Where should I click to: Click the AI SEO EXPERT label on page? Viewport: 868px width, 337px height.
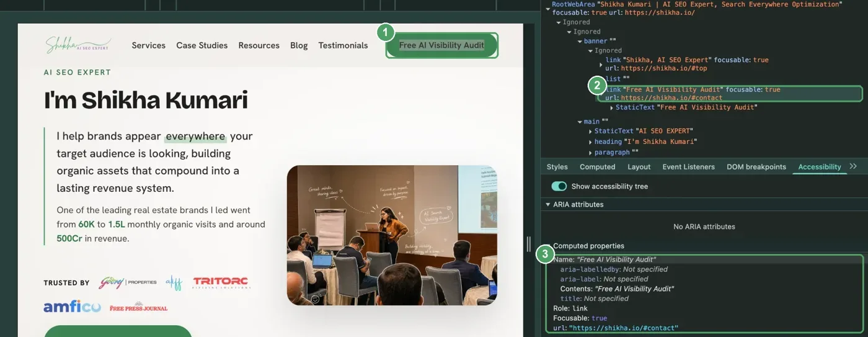pyautogui.click(x=77, y=72)
